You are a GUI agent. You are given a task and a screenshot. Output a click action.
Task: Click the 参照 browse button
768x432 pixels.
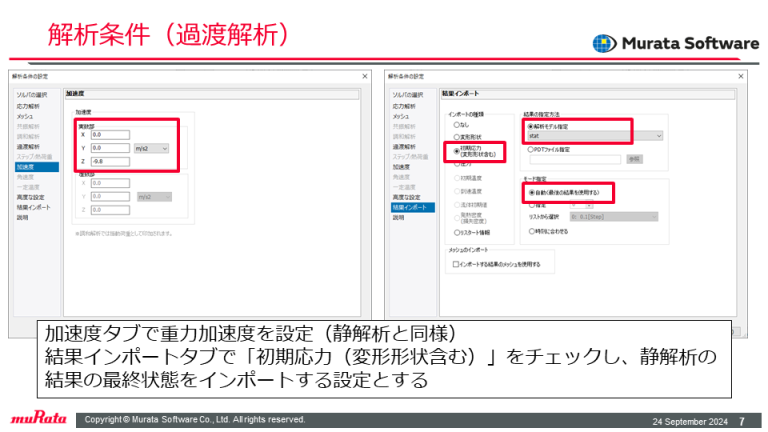[634, 159]
